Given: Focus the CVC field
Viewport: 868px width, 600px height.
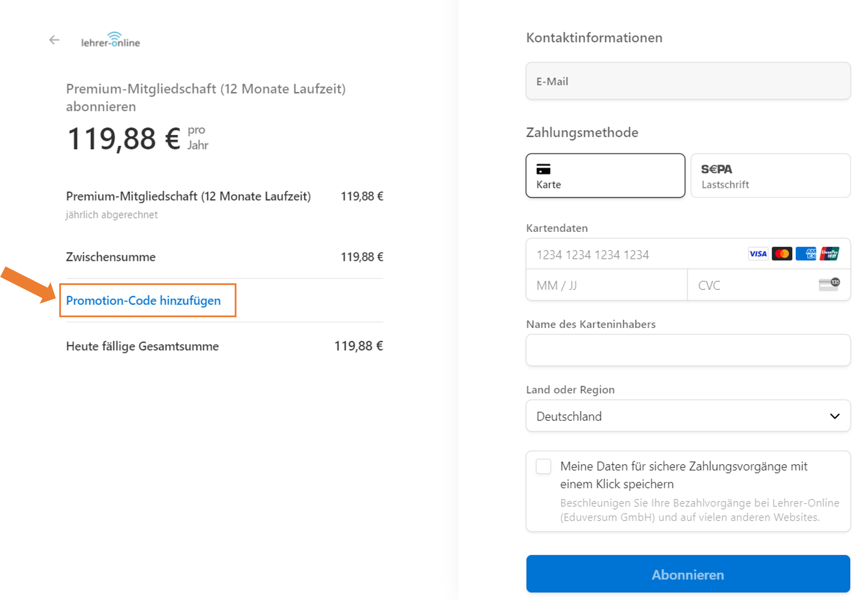Looking at the screenshot, I should [769, 285].
